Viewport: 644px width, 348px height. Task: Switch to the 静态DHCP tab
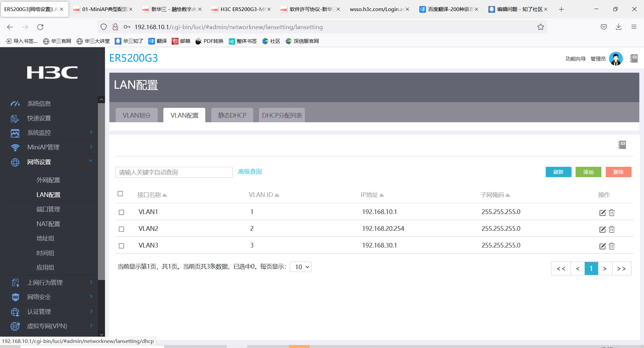tap(232, 115)
